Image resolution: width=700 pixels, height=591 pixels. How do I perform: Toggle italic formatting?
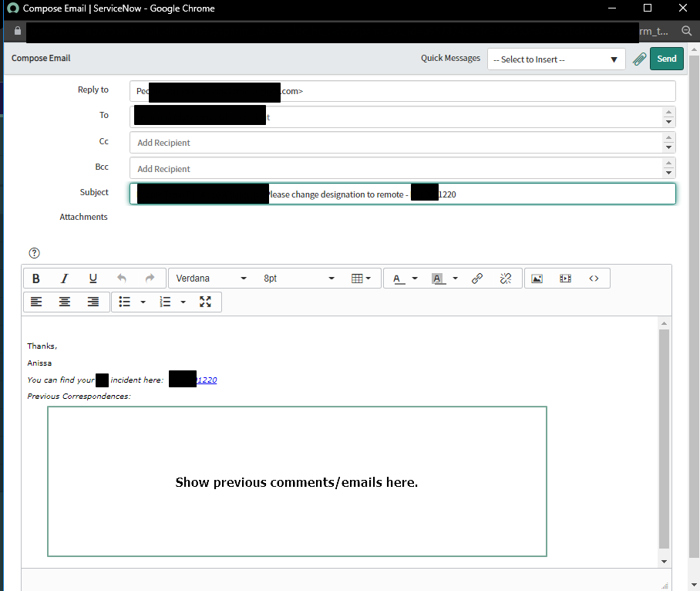click(64, 279)
